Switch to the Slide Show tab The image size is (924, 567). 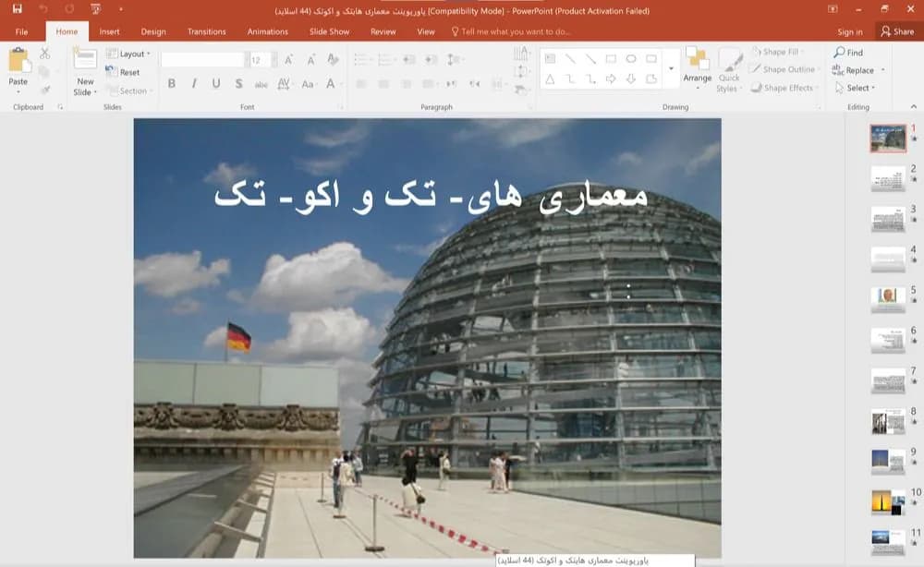(330, 31)
